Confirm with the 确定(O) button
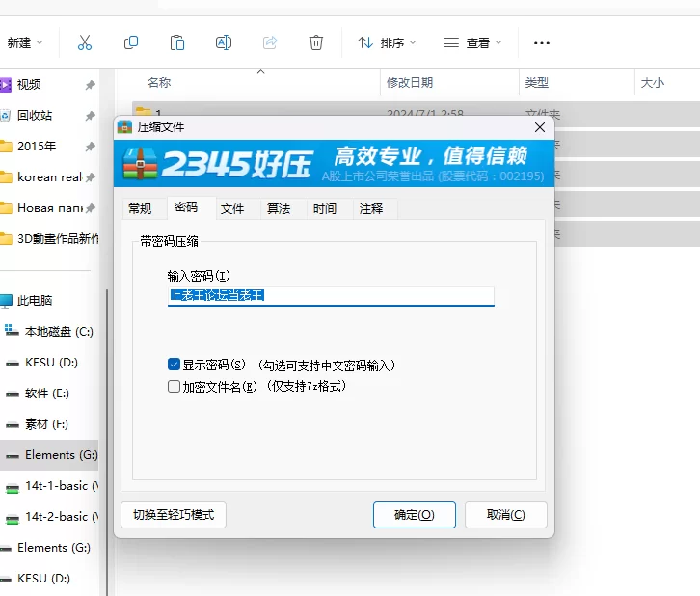The height and width of the screenshot is (596, 700). (x=415, y=515)
